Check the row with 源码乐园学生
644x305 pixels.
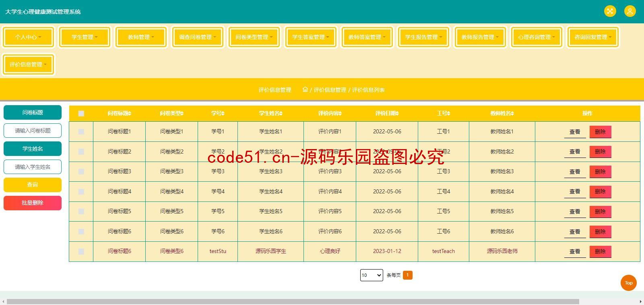(81, 251)
